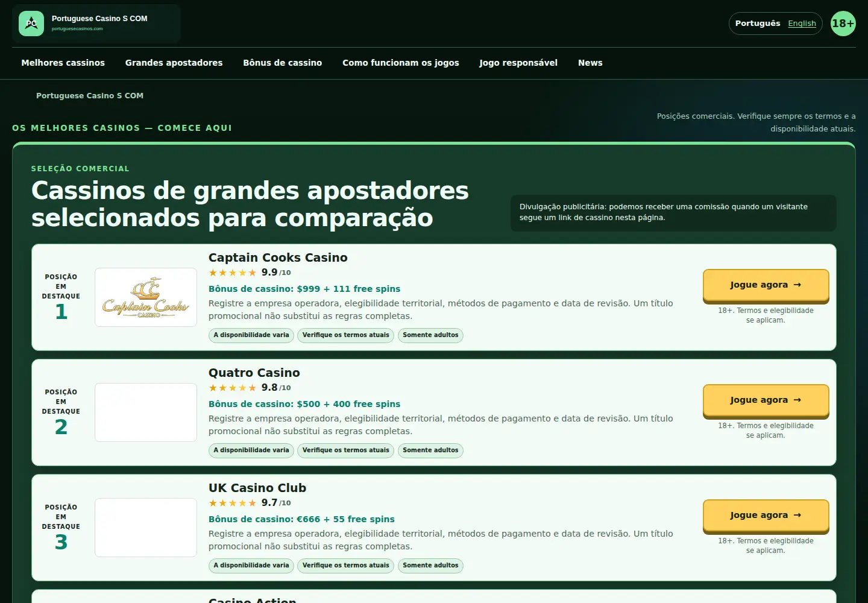Open the Portuguese Casino S COM header title

[x=99, y=19]
